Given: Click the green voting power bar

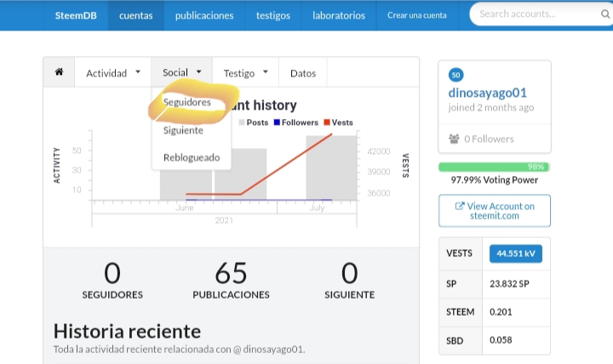Looking at the screenshot, I should tap(494, 167).
